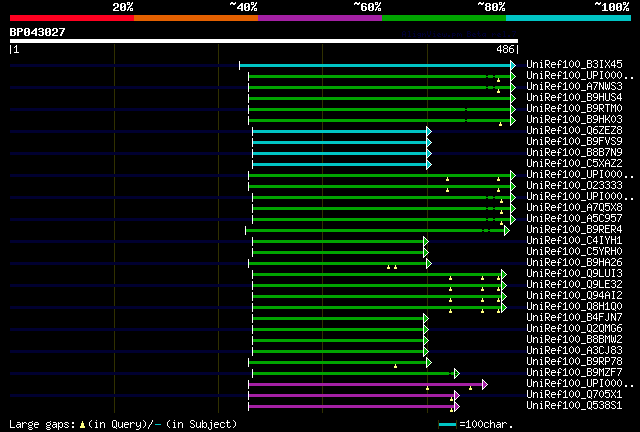Click the orange ~40% legend color segment
640x432 pixels.
point(196,18)
